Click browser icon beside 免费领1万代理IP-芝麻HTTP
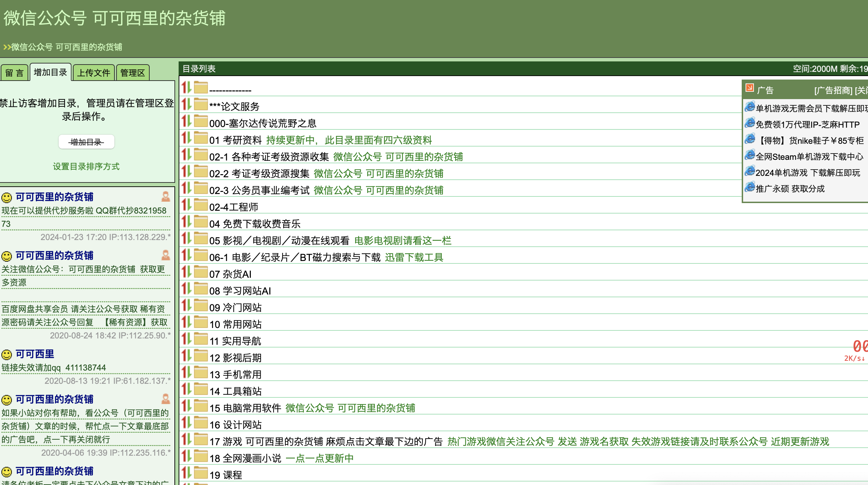Viewport: 868px width, 485px height. pyautogui.click(x=750, y=123)
